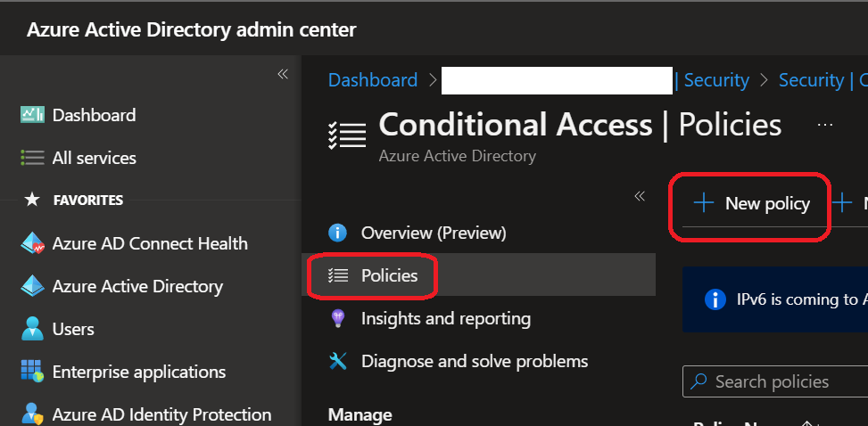
Task: Click the Enterprise applications grid icon
Action: 32,372
